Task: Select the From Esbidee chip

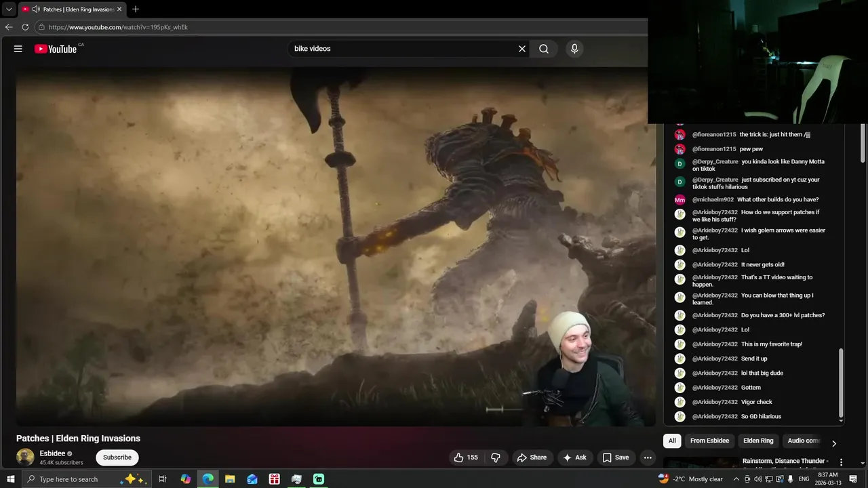Action: click(709, 441)
